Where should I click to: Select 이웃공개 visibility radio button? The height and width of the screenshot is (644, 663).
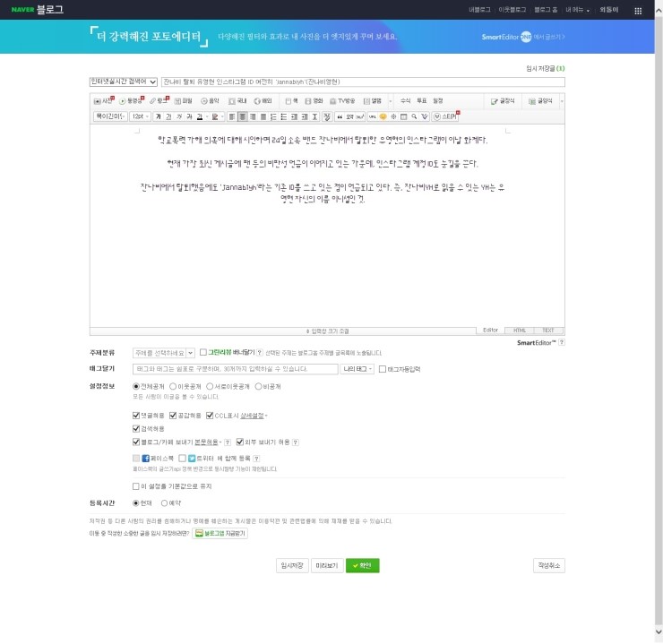pyautogui.click(x=173, y=387)
